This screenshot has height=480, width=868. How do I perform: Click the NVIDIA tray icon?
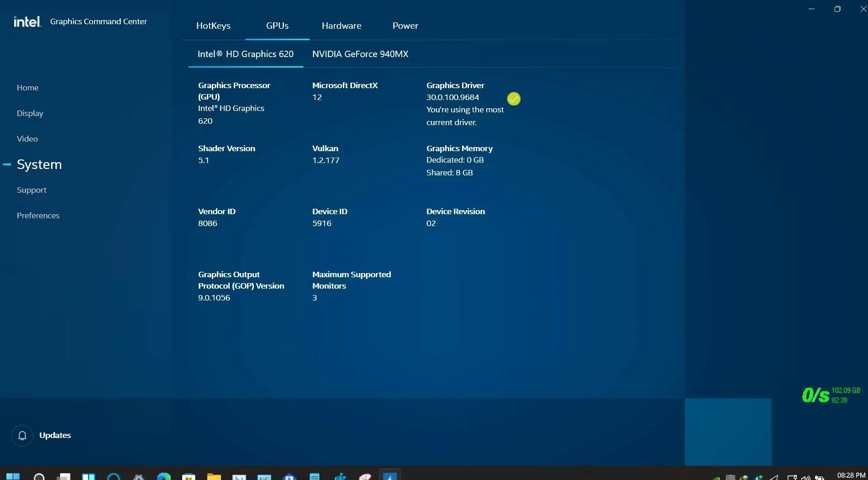point(716,478)
